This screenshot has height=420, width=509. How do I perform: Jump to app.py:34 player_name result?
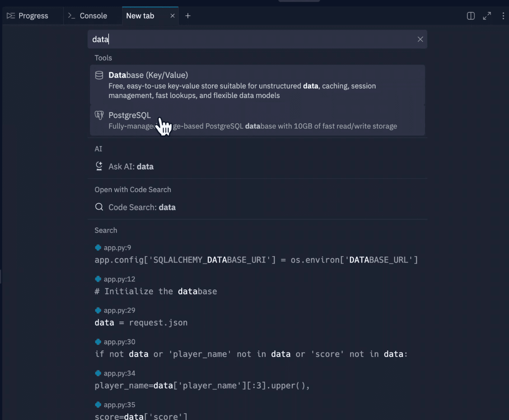[x=202, y=385]
